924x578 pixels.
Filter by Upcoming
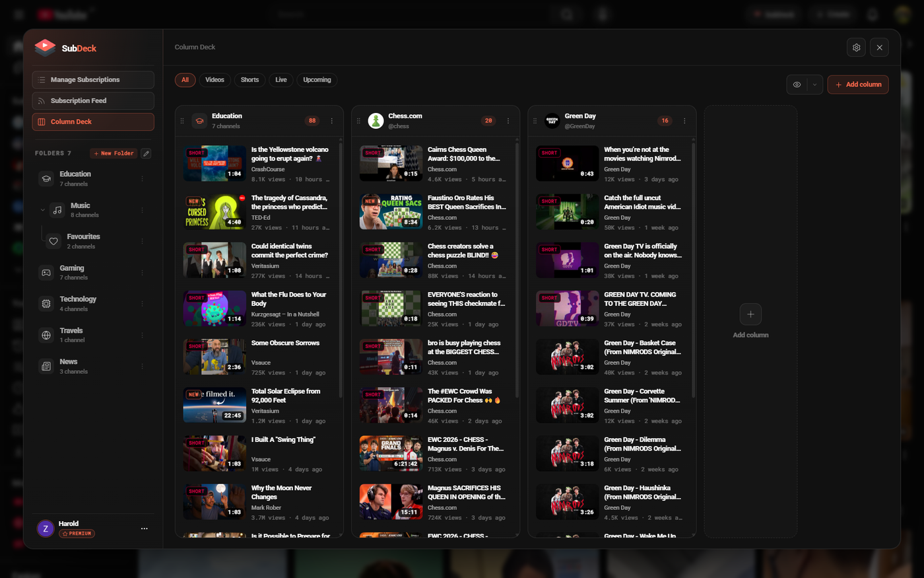317,80
